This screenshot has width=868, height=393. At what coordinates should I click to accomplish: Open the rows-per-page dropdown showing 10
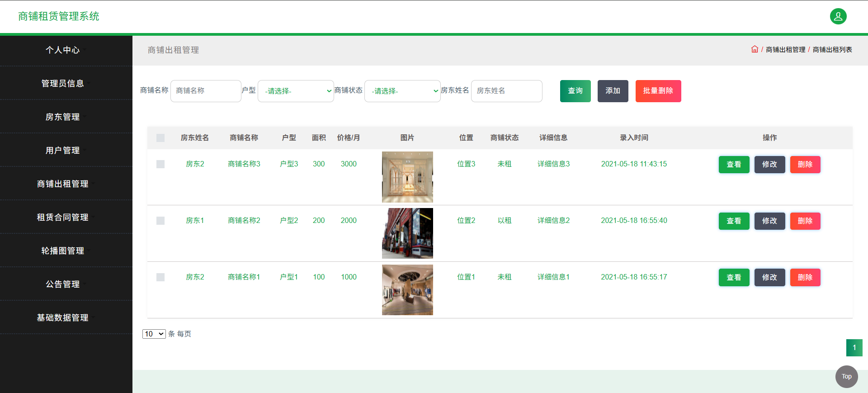[154, 334]
